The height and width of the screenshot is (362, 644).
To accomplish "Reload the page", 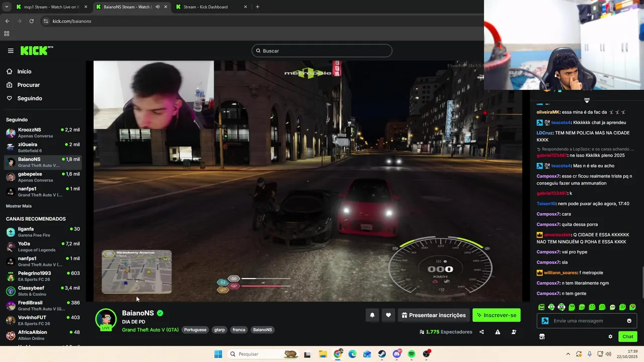I will (31, 21).
